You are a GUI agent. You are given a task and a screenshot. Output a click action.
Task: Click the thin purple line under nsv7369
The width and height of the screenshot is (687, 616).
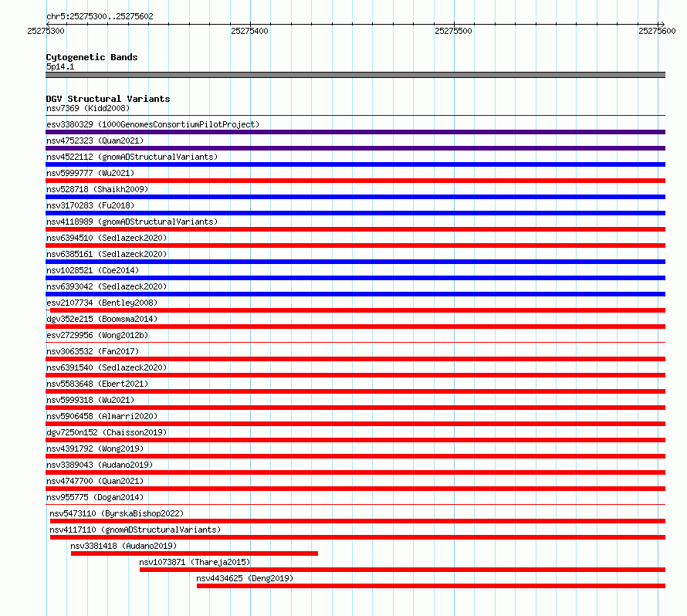point(355,115)
